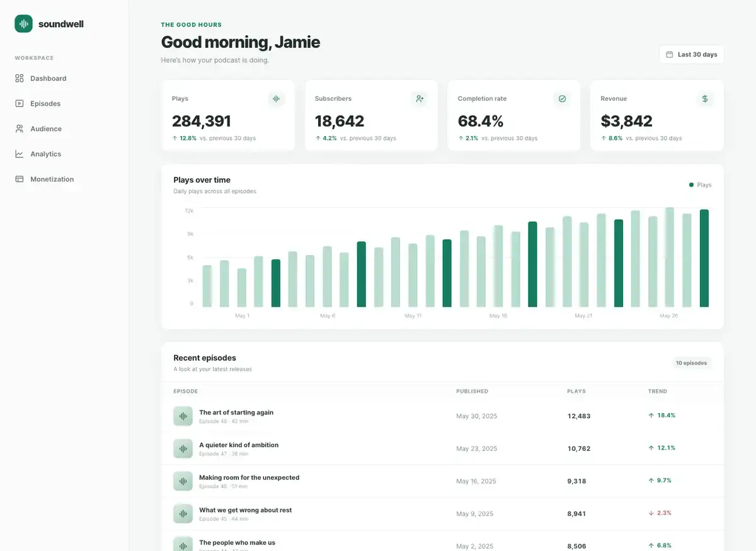Screen dimensions: 756x551
Task: Click the 10,762 plays cell
Action: [x=579, y=449]
